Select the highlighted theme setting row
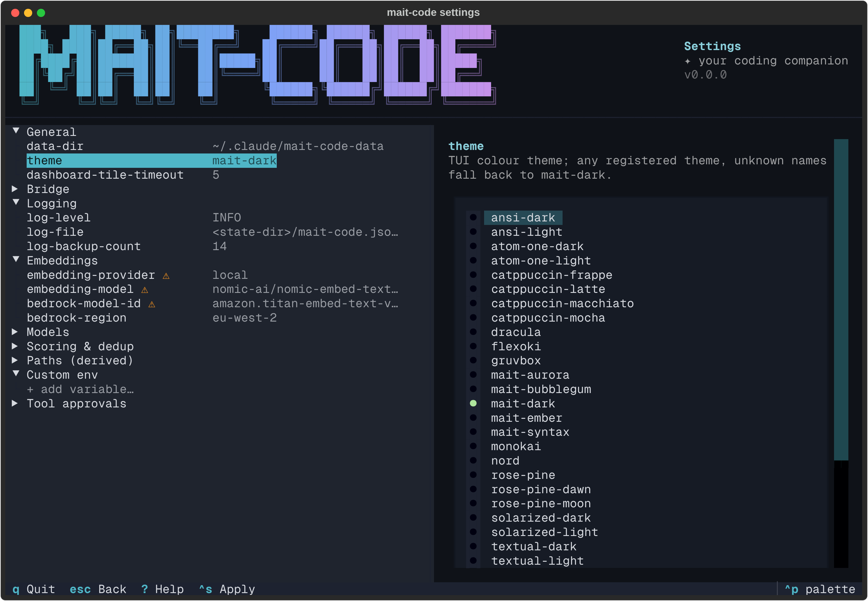The image size is (868, 601). pyautogui.click(x=151, y=161)
